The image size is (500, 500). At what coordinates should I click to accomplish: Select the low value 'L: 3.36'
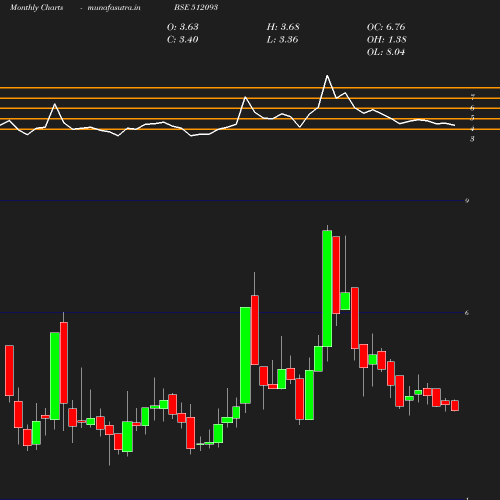[x=282, y=40]
